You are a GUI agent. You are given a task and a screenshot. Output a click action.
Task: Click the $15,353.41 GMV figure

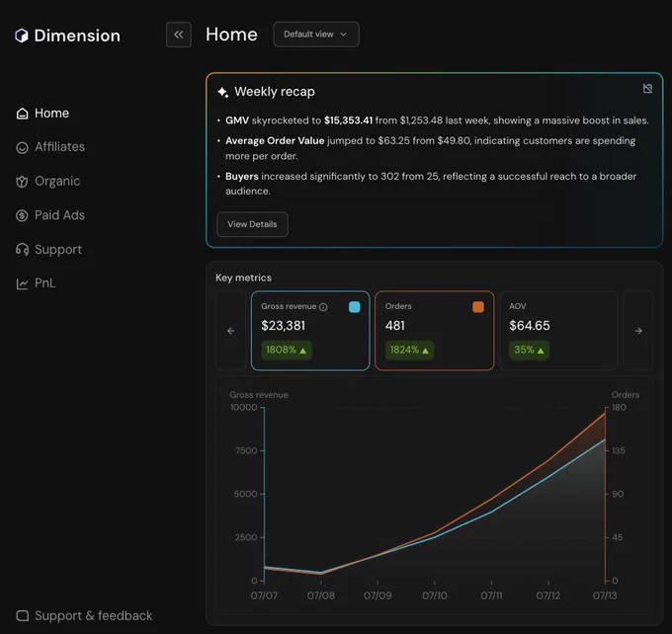[x=348, y=120]
